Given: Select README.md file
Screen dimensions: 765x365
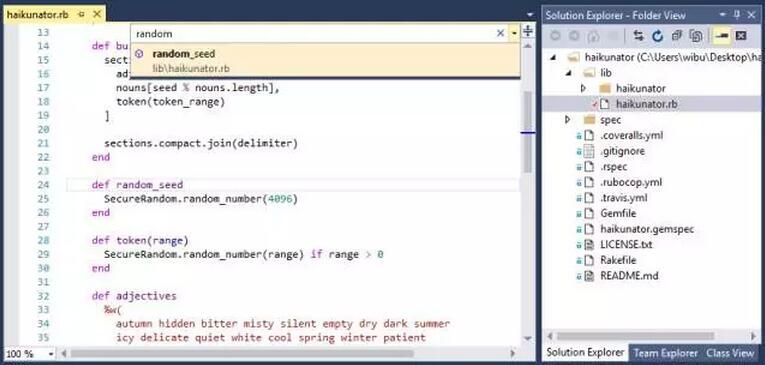Looking at the screenshot, I should pos(629,276).
